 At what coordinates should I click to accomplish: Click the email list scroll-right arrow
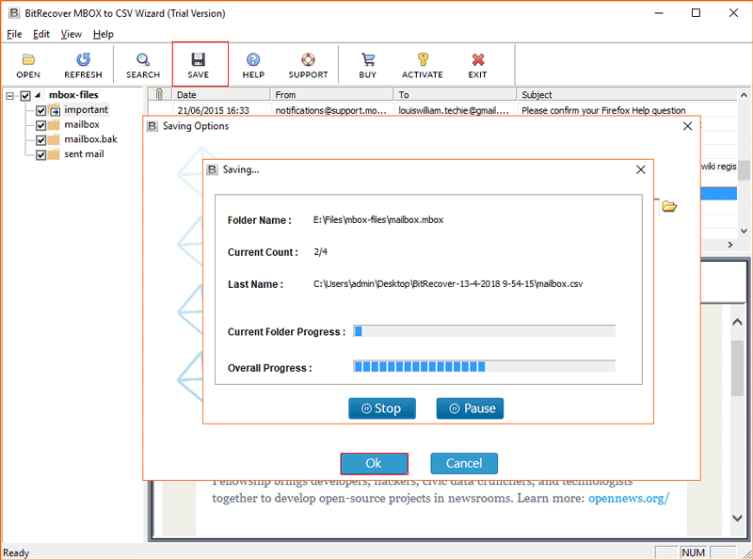730,245
